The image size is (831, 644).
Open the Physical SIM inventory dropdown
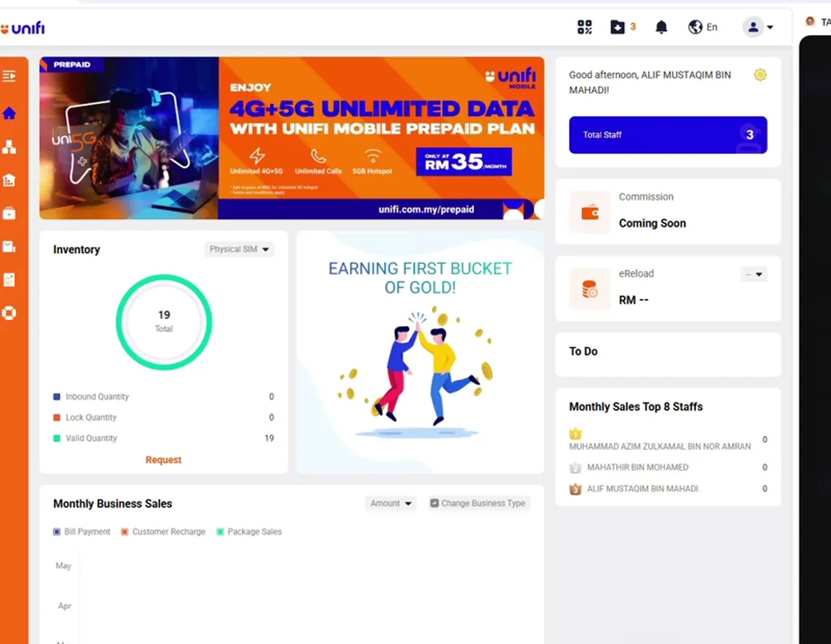(x=239, y=249)
